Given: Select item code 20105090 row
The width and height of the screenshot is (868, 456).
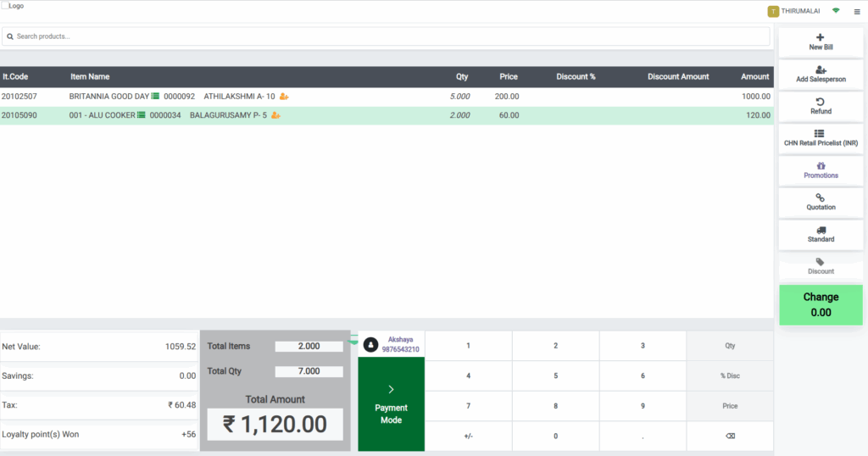Looking at the screenshot, I should tap(387, 115).
